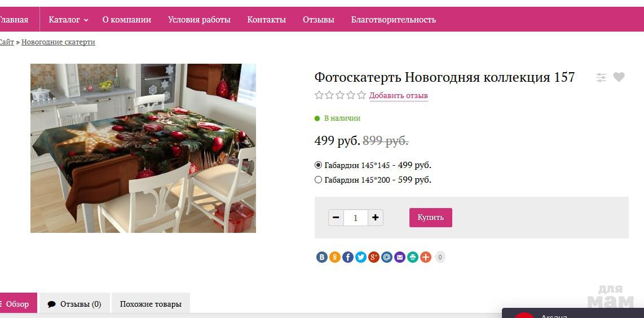Share via Odnoklassniki icon
Image resolution: width=644 pixels, height=318 pixels.
pyautogui.click(x=335, y=257)
